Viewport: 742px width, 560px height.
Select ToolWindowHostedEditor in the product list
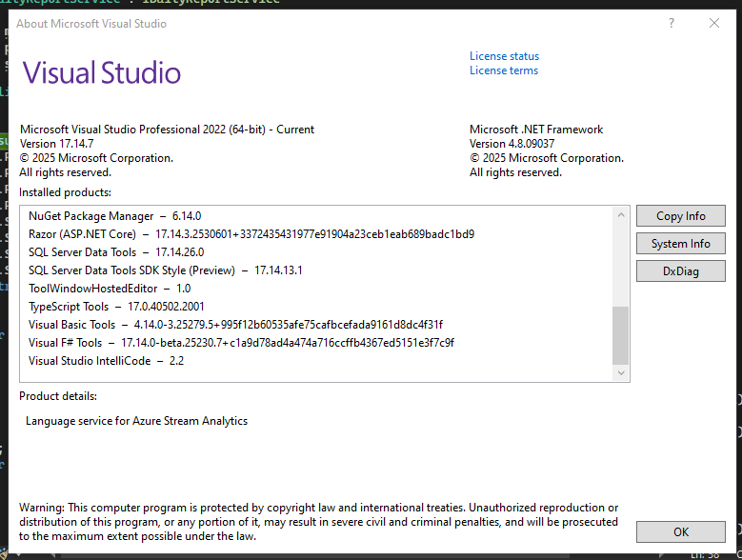[110, 289]
